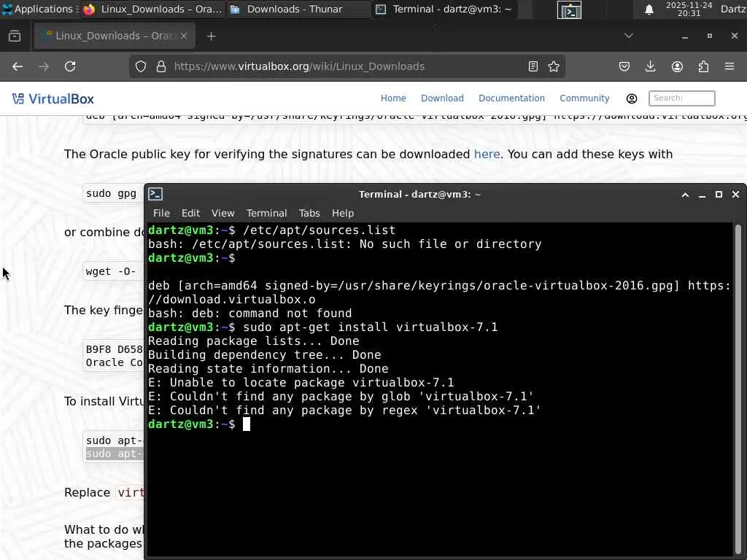Screen dimensions: 747x560
Task: Expand the list all tabs chevron
Action: click(x=629, y=36)
